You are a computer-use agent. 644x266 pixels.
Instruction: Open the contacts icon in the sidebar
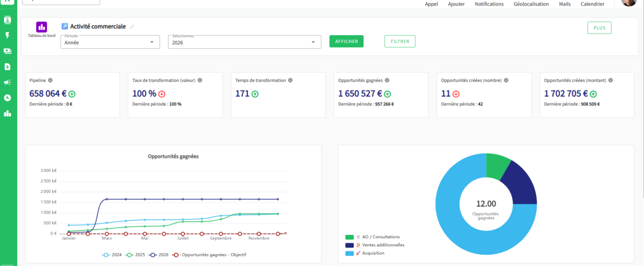(7, 20)
